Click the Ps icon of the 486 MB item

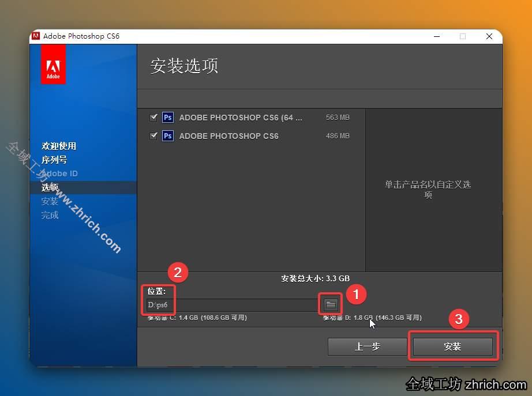[x=167, y=136]
